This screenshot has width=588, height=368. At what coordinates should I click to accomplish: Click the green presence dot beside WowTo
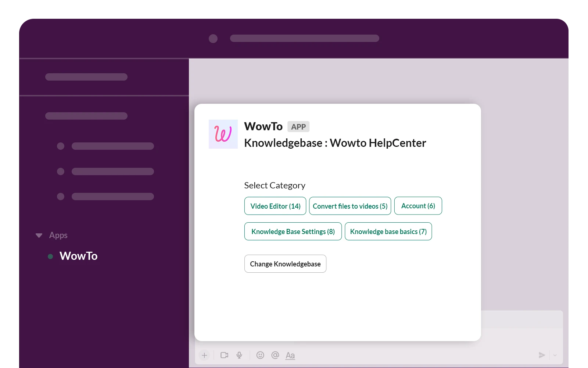(x=50, y=256)
